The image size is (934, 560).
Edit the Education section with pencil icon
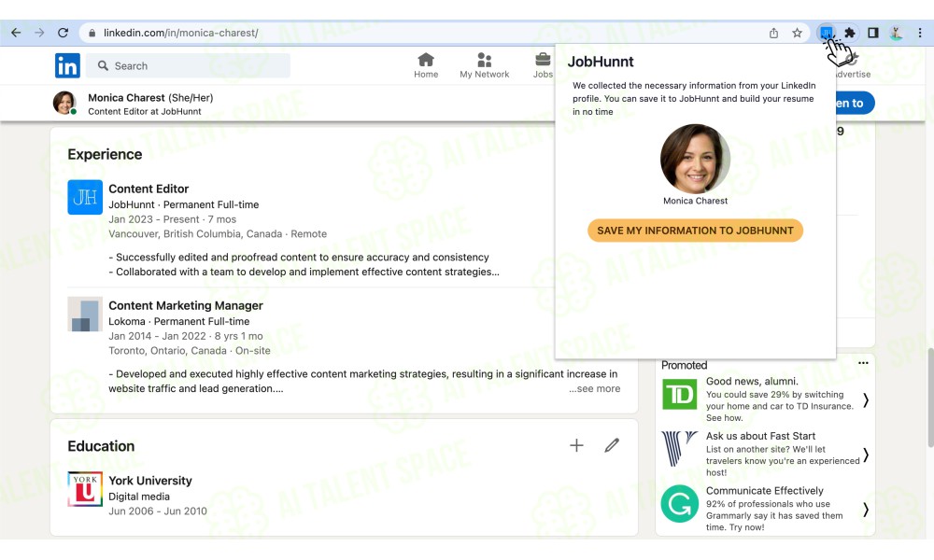(x=612, y=445)
